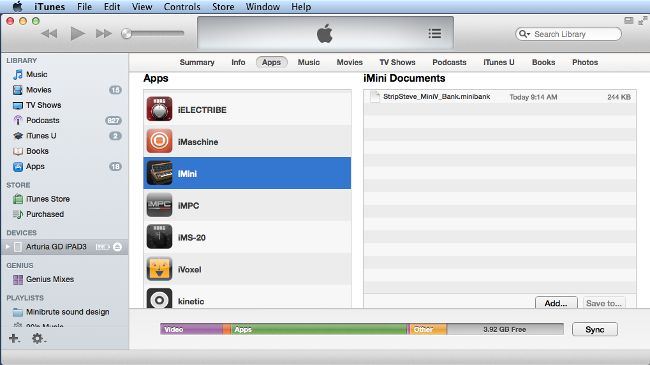Open the Store menu
Screen dimensions: 650x365
point(223,7)
